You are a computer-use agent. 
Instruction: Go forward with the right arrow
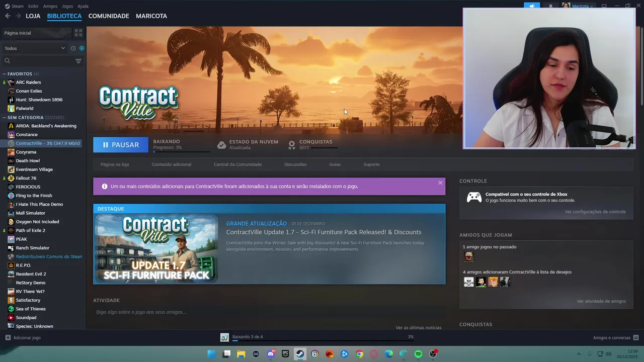coord(18,16)
